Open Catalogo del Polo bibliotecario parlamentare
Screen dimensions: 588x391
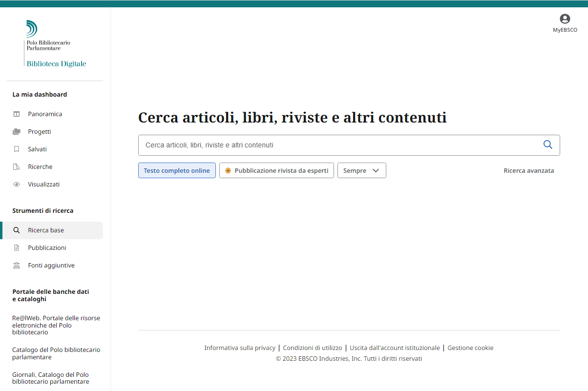[x=56, y=353]
